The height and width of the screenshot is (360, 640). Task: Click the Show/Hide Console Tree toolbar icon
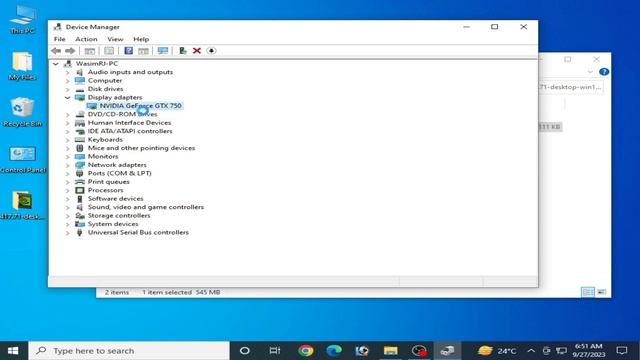click(90, 51)
